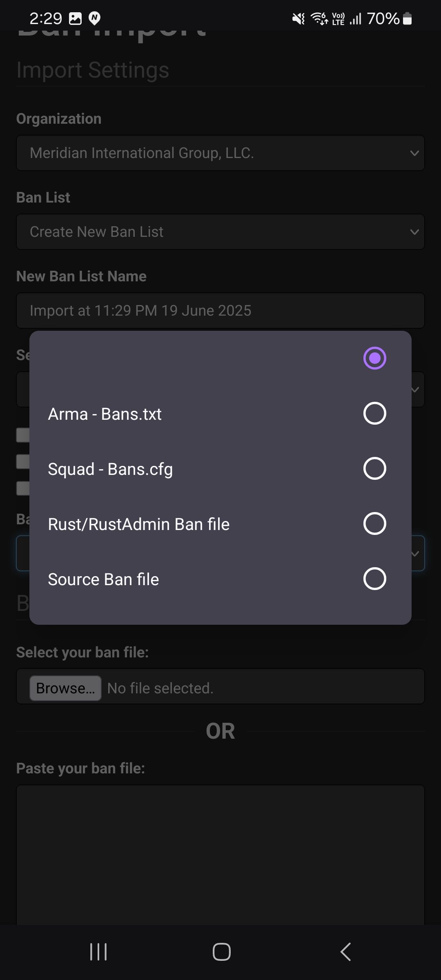Click the New Ban List Name field
The height and width of the screenshot is (980, 441).
[x=220, y=310]
